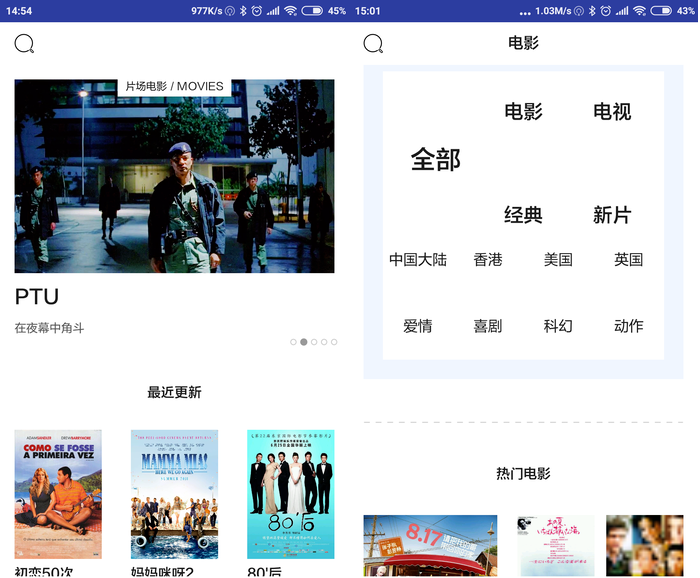Filter by 动作 genre
Screen dimensions: 700x578
629,326
